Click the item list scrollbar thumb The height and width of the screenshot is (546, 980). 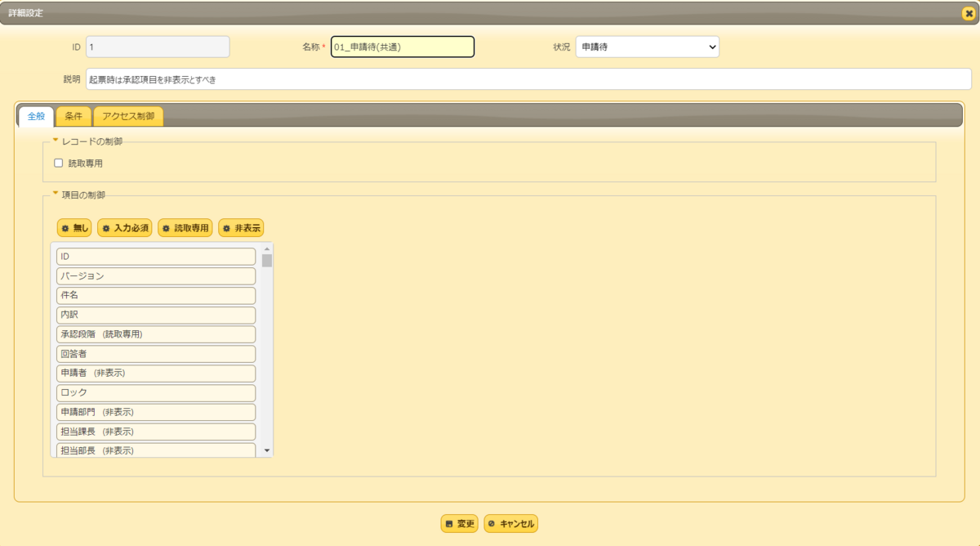coord(267,261)
